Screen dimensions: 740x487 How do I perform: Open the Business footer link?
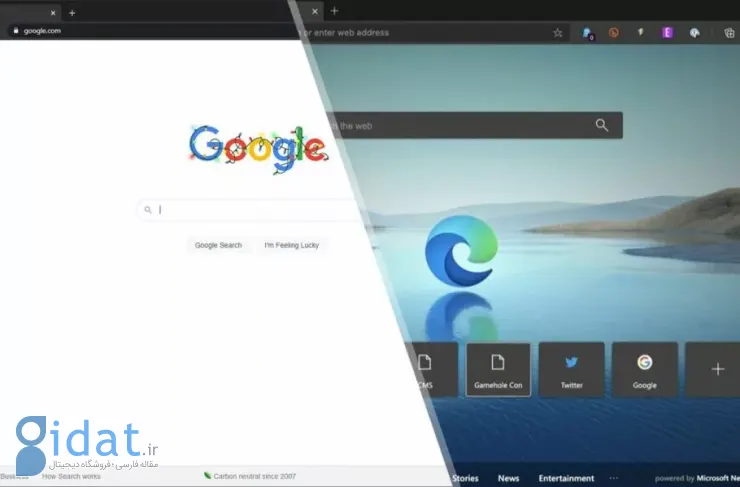tap(15, 477)
